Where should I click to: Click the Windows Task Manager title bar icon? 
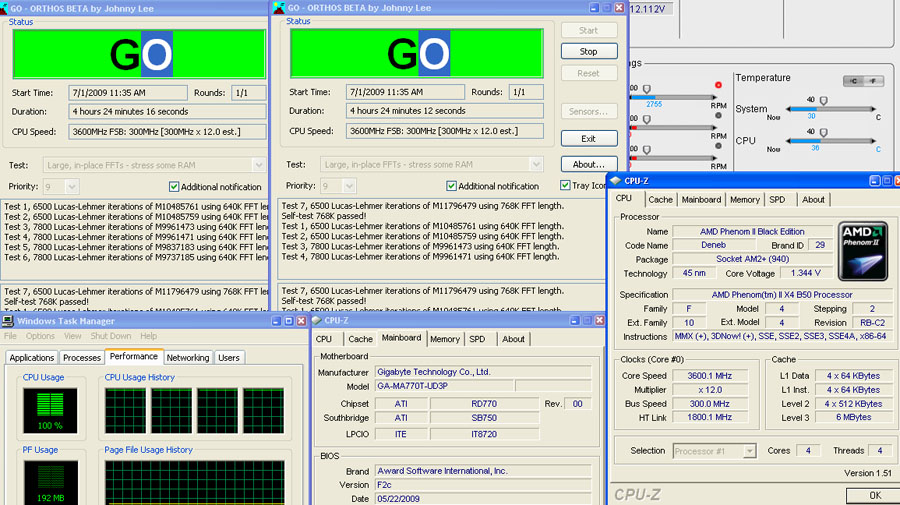click(8, 321)
